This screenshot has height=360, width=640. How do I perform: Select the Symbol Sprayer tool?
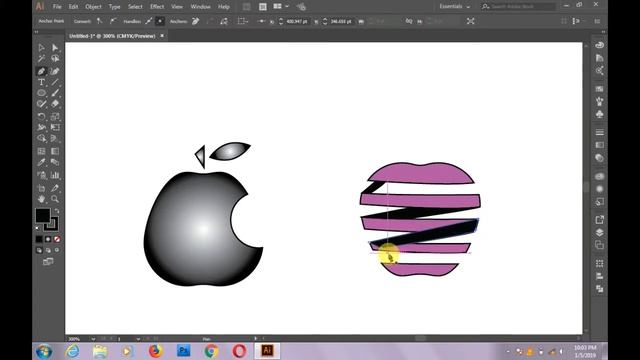[x=42, y=175]
